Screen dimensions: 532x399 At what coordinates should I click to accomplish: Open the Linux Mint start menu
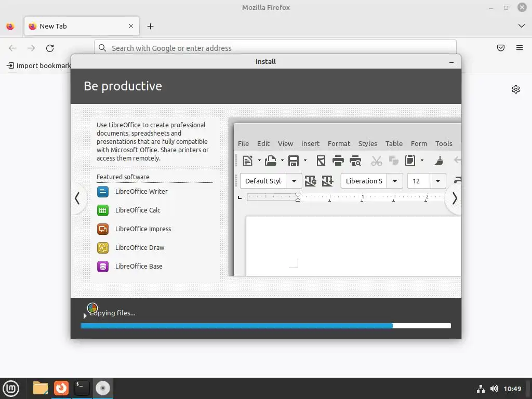11,389
